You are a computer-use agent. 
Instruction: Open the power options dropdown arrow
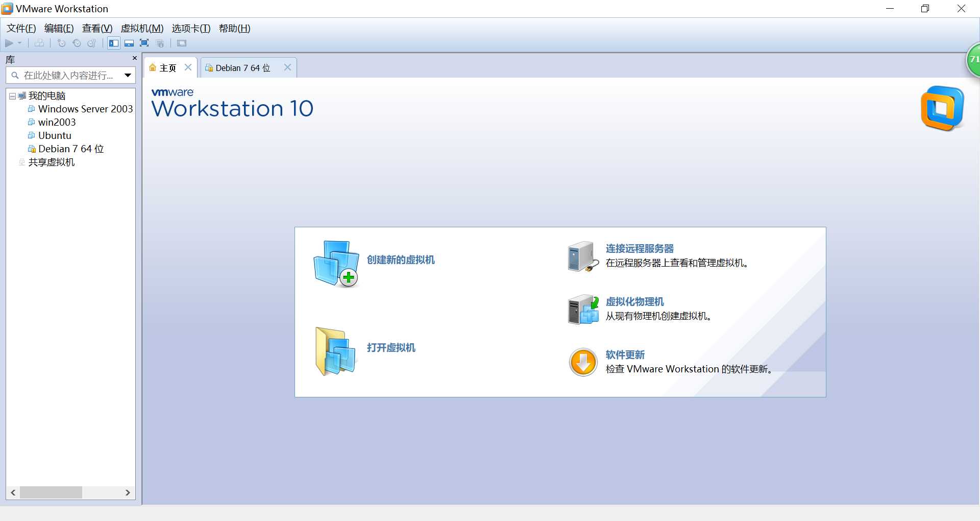(20, 43)
